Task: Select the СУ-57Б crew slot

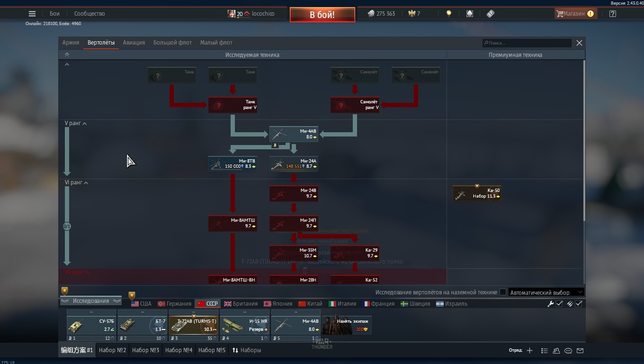Action: click(x=91, y=325)
